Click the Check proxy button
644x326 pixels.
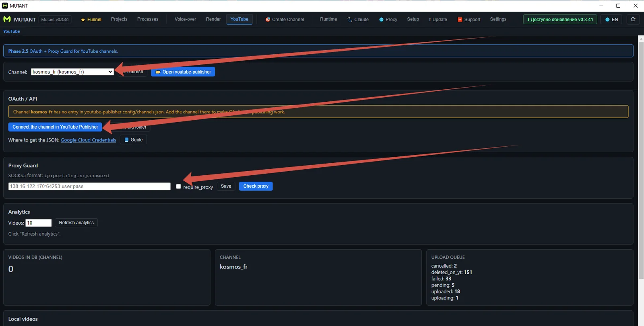pyautogui.click(x=256, y=186)
